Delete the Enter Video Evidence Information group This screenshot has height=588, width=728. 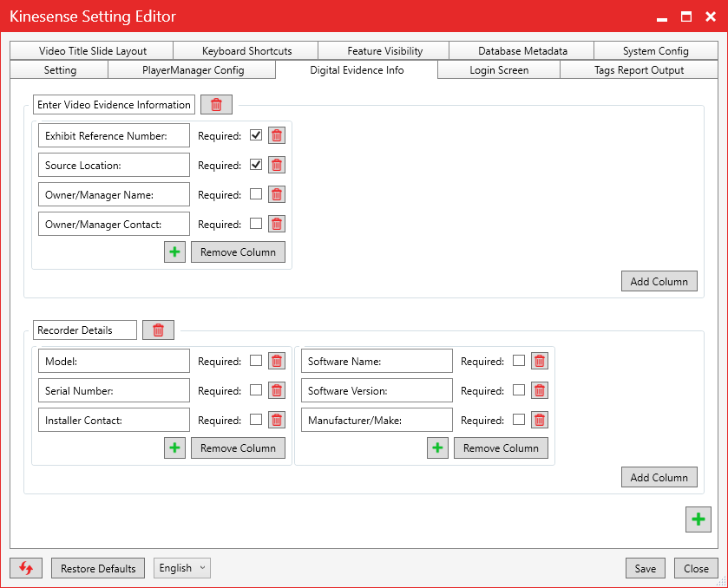[x=216, y=105]
